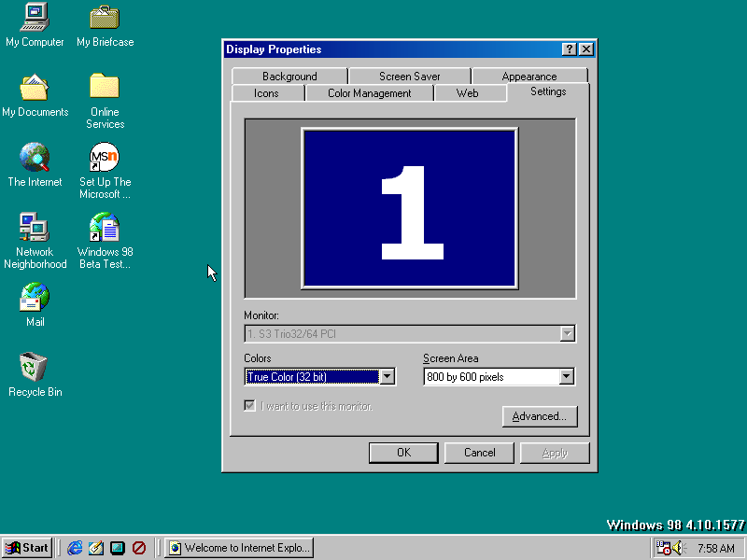The height and width of the screenshot is (560, 747).
Task: Click the Apply button
Action: (555, 453)
